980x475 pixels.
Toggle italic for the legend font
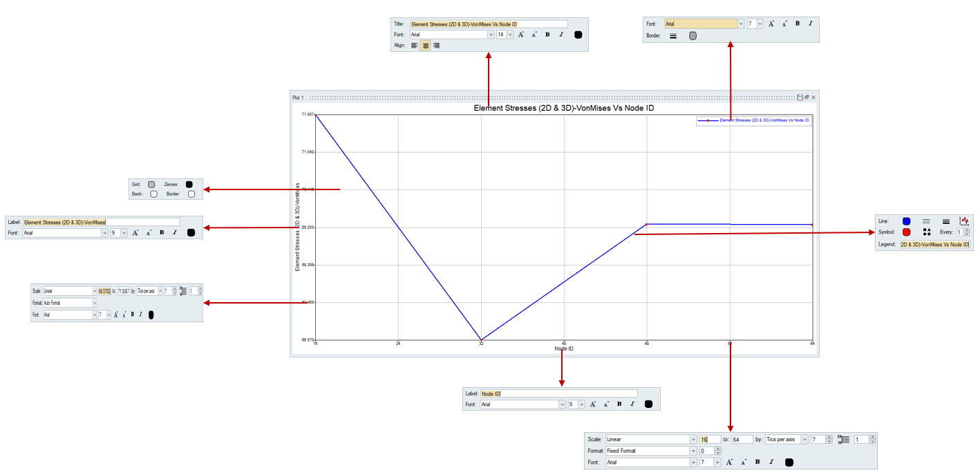811,24
